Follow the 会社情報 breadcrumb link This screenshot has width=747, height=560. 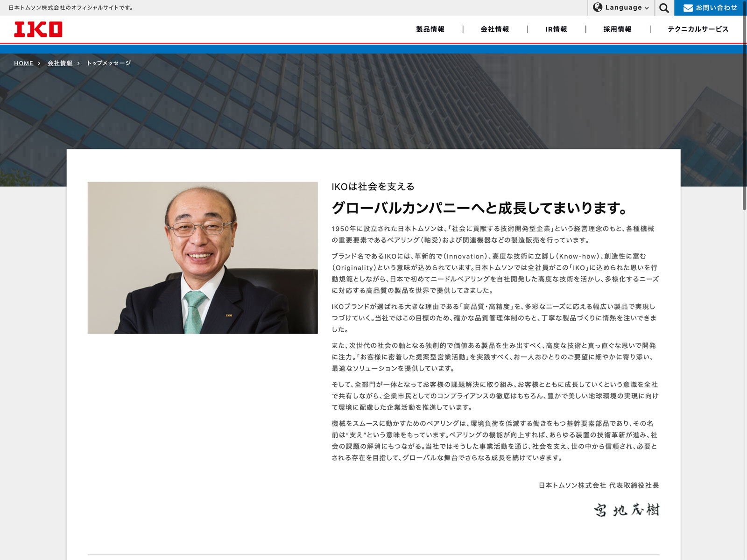60,63
